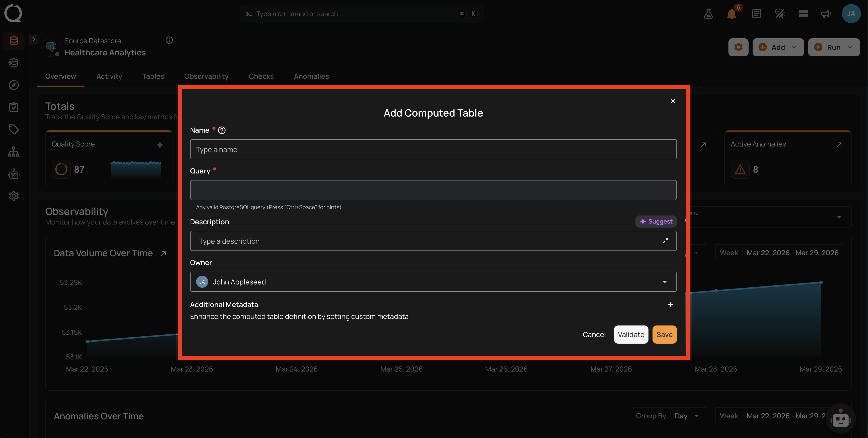Open the explore compass sidebar icon
This screenshot has height=438, width=868.
tap(14, 85)
